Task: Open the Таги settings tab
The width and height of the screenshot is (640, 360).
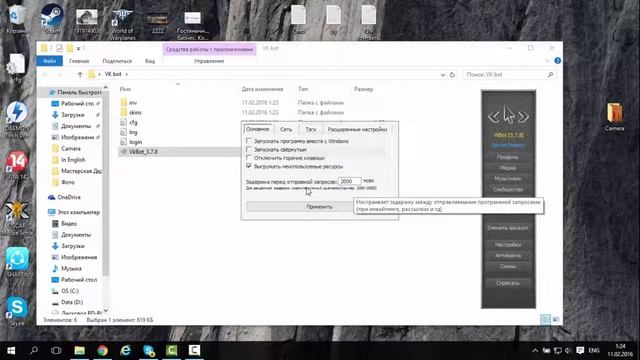Action: (311, 129)
